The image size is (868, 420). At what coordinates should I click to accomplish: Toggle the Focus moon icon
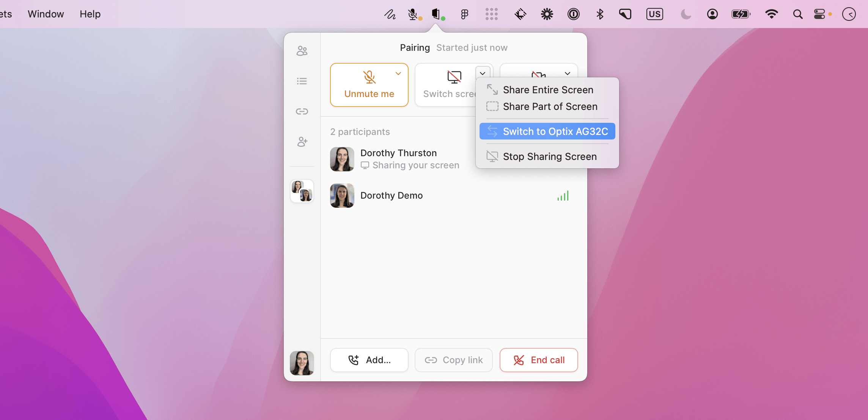tap(686, 14)
